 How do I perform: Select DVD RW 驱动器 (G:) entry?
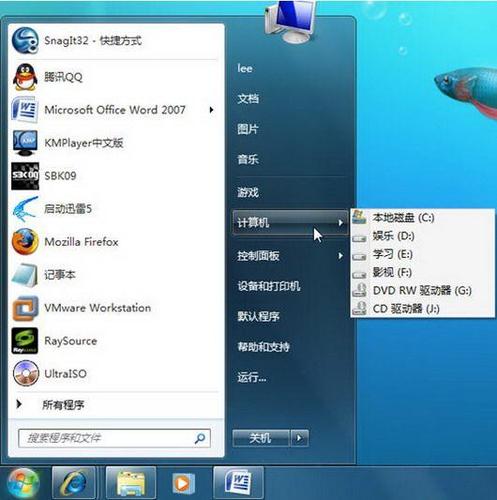coord(423,290)
